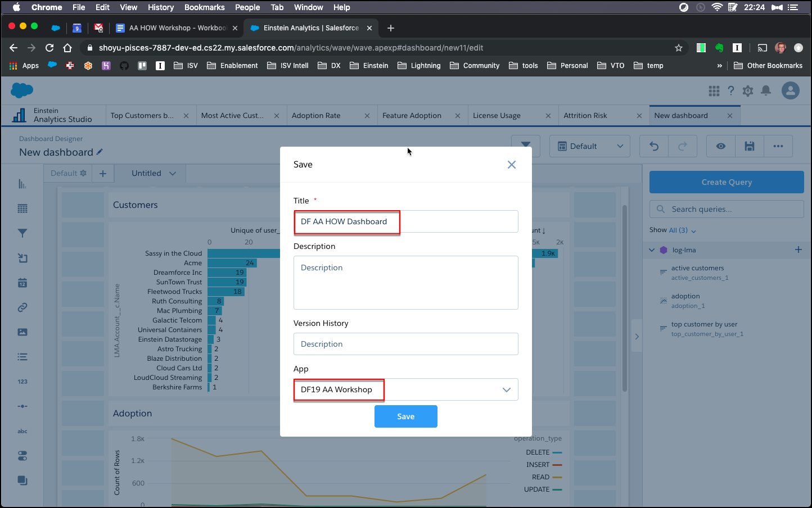Collapse the right queries panel arrow
This screenshot has width=812, height=508.
pyautogui.click(x=637, y=337)
